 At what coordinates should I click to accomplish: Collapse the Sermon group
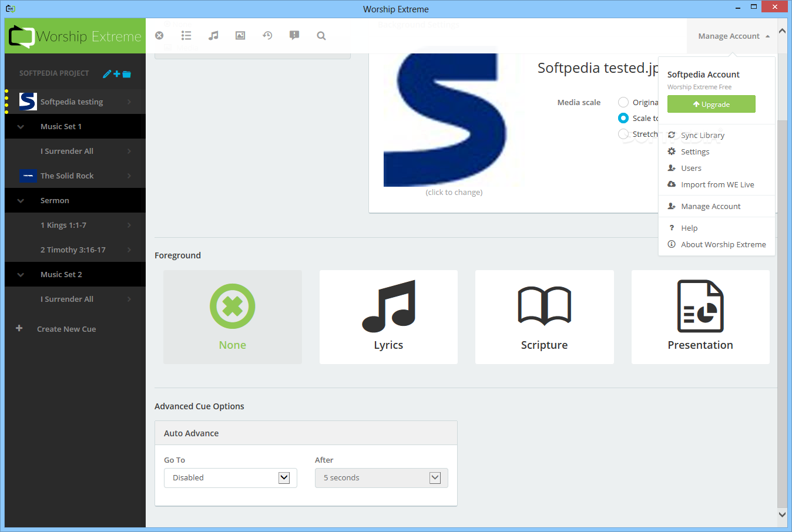21,200
